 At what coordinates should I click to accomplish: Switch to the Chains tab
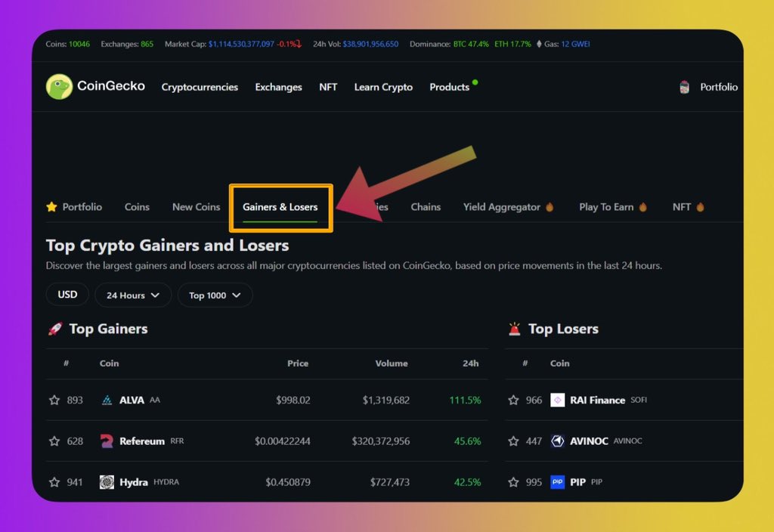(426, 207)
